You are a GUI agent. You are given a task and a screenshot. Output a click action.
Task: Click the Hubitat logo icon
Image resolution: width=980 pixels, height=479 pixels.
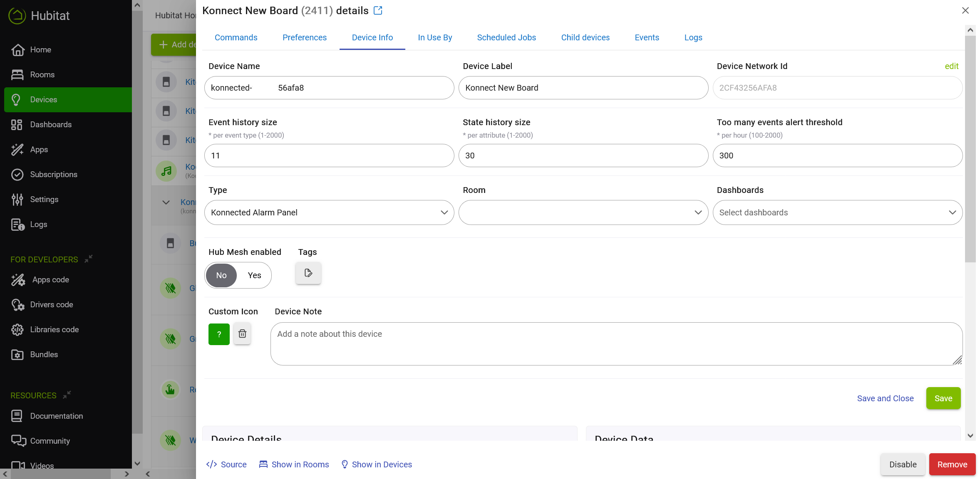click(x=17, y=16)
